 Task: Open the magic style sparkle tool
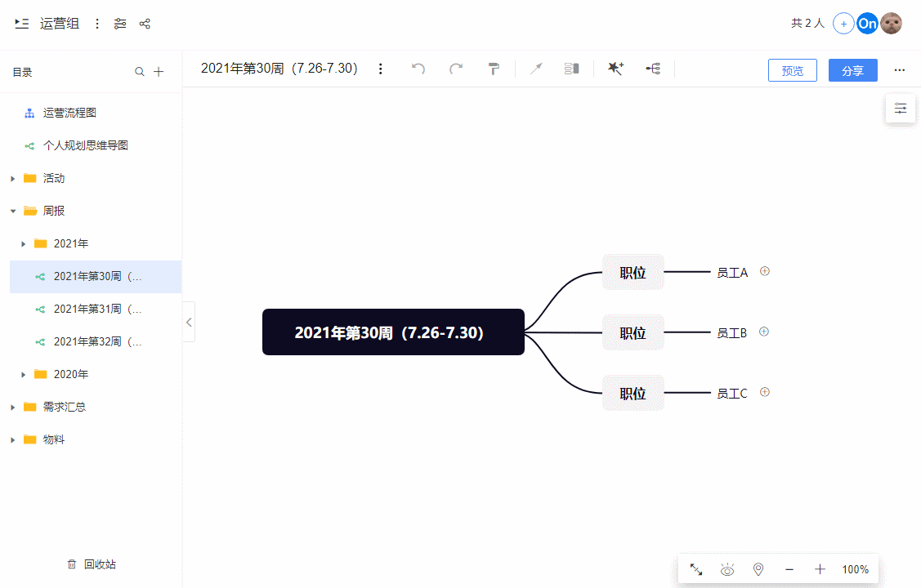coord(615,69)
